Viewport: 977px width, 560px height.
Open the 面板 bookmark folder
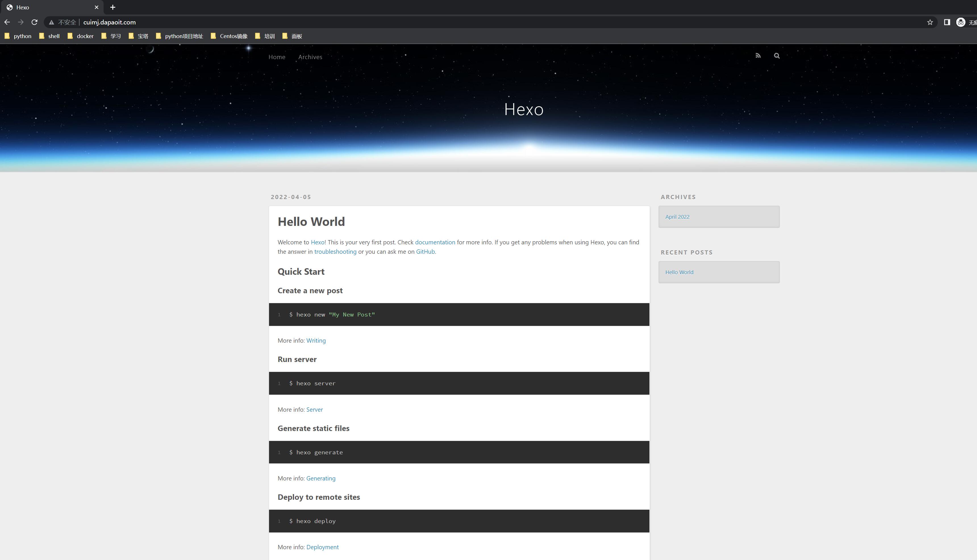point(292,36)
